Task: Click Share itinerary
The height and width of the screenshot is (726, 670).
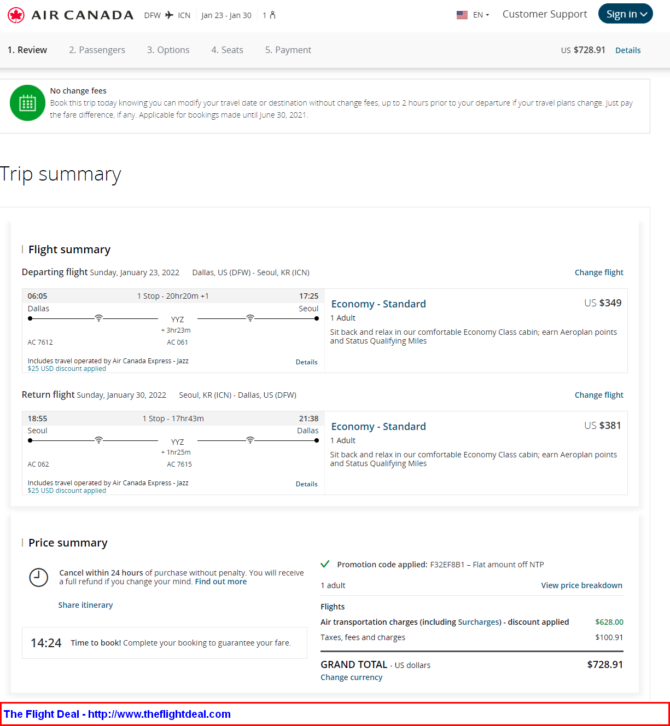Action: pyautogui.click(x=85, y=605)
